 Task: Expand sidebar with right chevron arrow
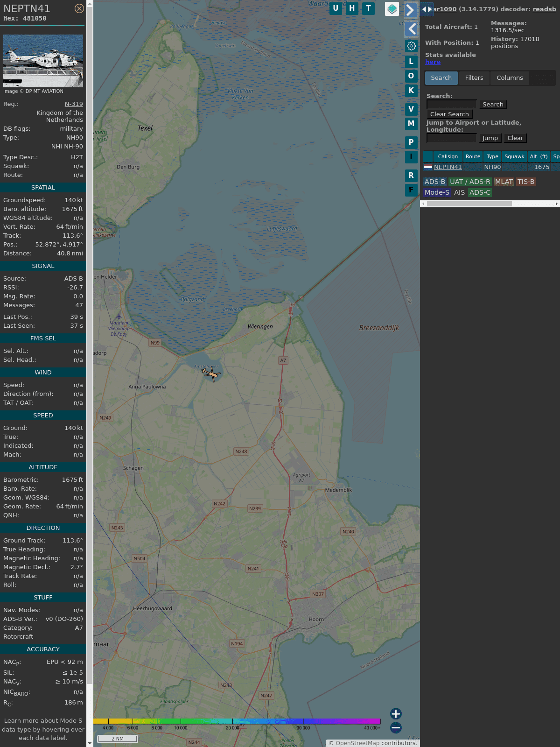410,10
